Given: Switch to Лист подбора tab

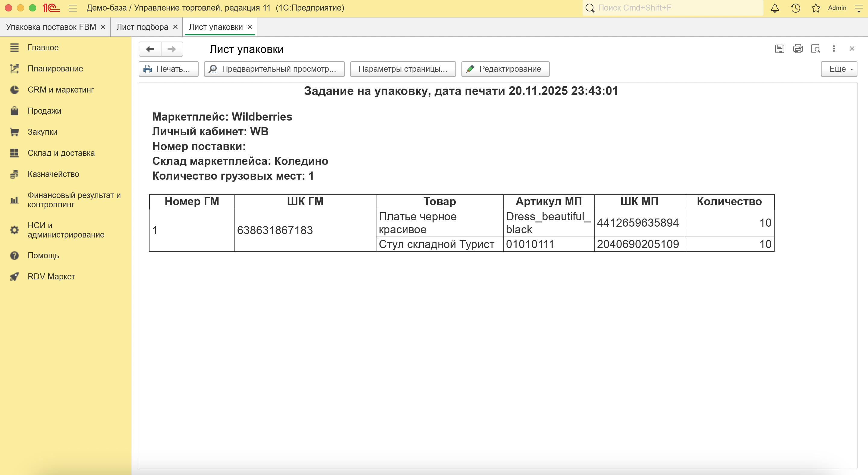Looking at the screenshot, I should click(x=142, y=27).
